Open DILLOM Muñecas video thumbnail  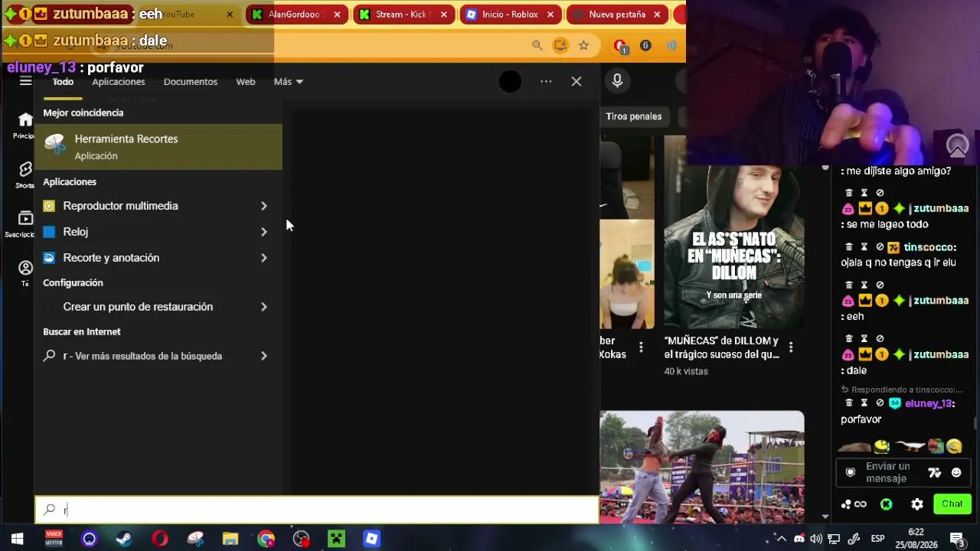click(x=734, y=232)
